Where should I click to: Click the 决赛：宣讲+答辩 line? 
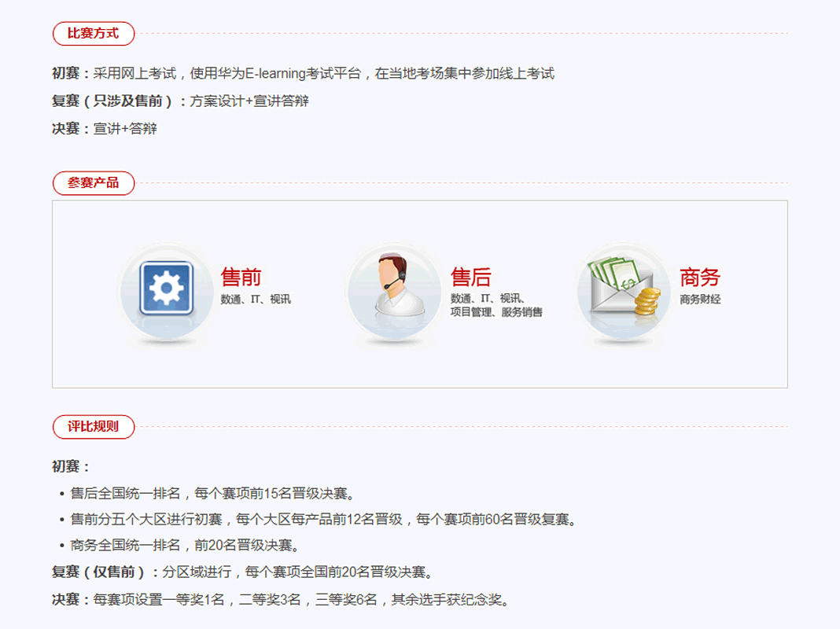pos(105,129)
